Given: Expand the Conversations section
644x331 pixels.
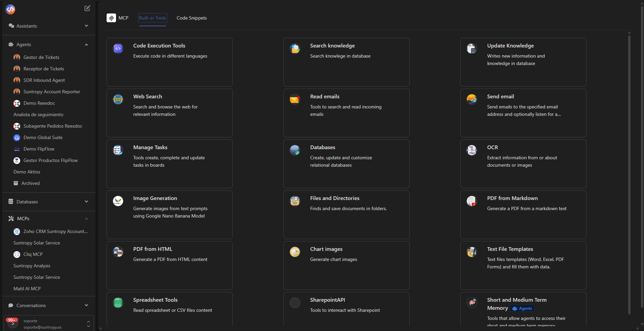Looking at the screenshot, I should pos(86,305).
